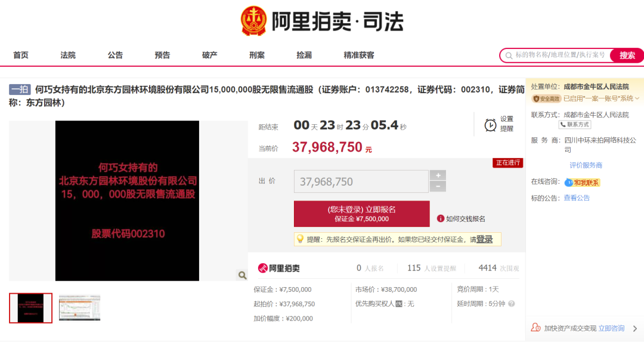
Task: Expand the 一案一账号 system dropdown arrow
Action: tap(637, 98)
